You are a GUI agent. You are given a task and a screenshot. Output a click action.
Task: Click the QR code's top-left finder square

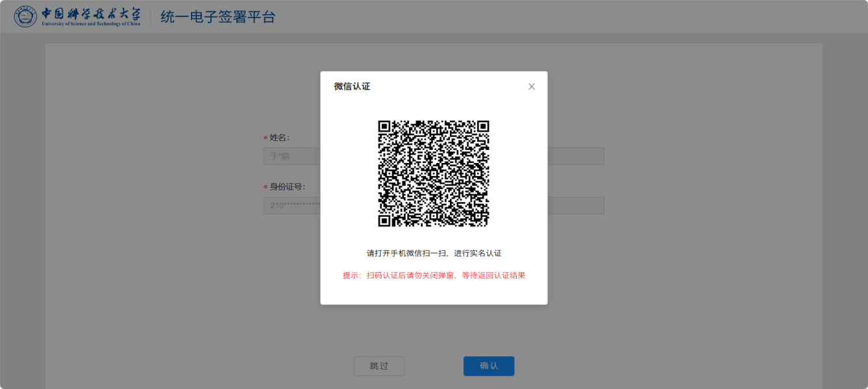click(x=384, y=127)
